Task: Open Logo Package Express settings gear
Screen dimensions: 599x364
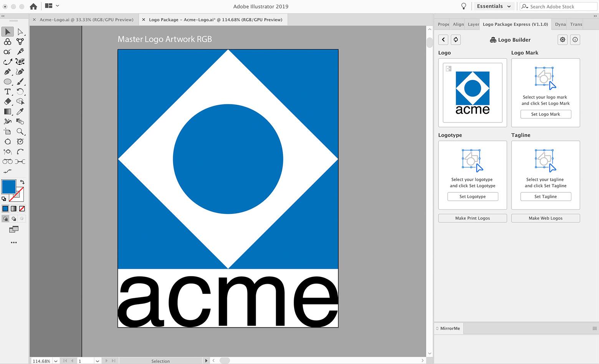Action: click(563, 40)
